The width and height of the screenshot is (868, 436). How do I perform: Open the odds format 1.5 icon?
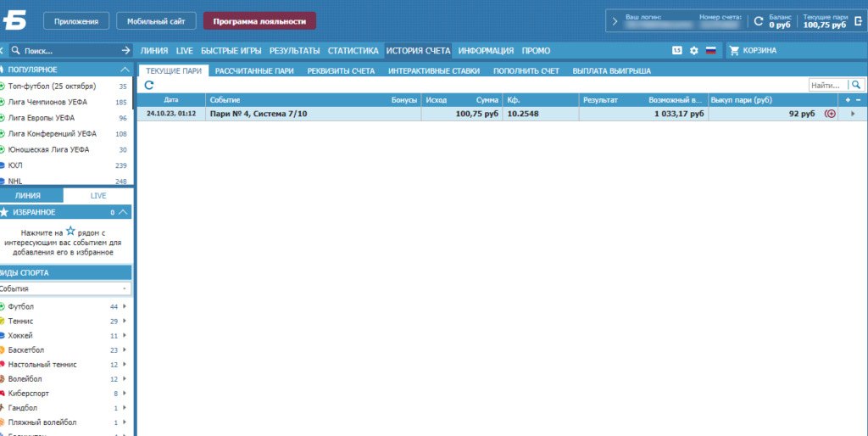coord(677,50)
